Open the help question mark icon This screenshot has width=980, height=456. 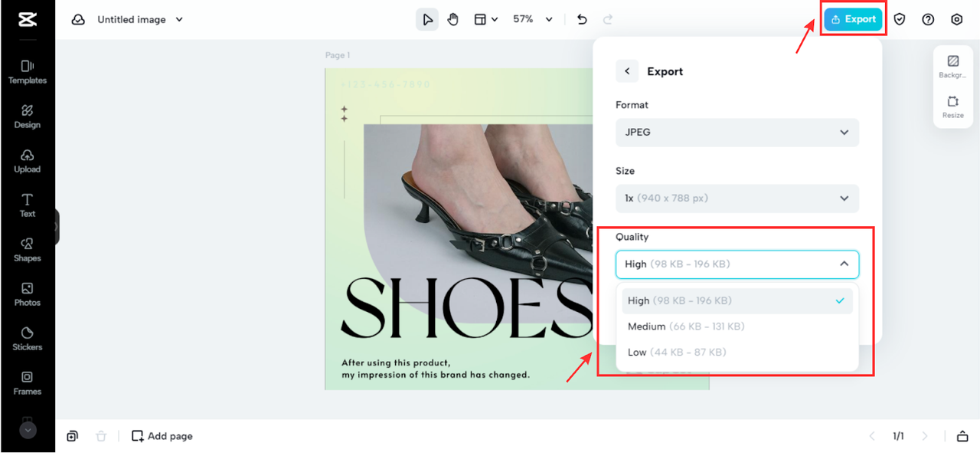[x=928, y=20]
